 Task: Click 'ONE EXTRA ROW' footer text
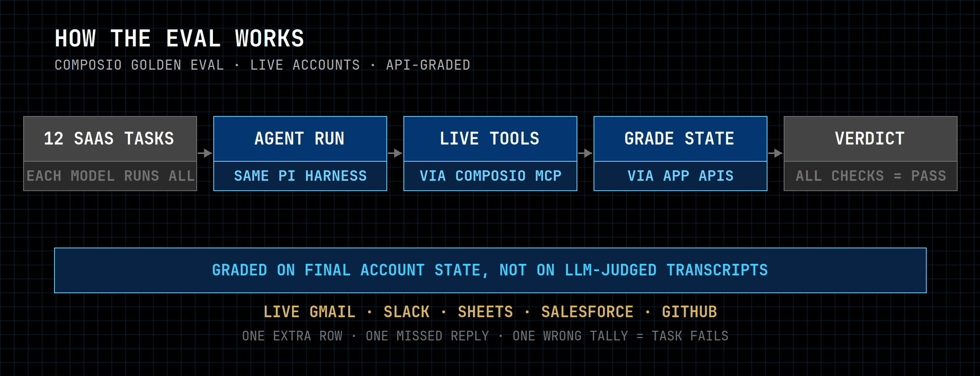[292, 336]
